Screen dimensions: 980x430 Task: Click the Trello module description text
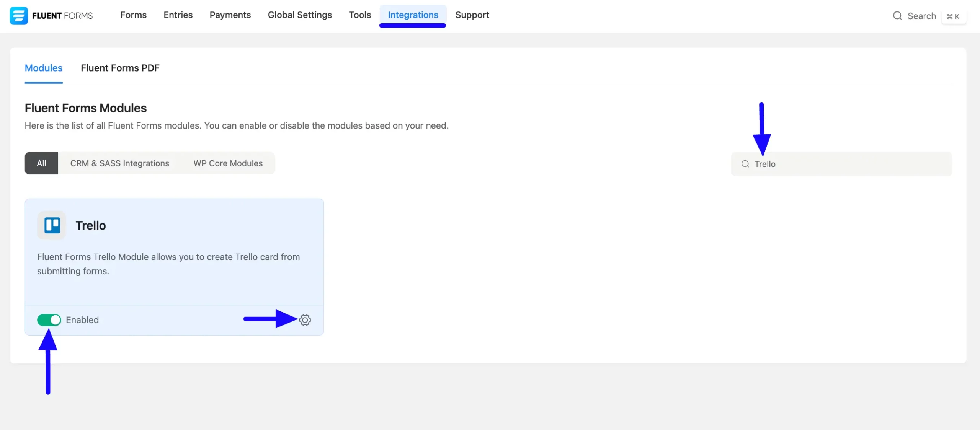(168, 264)
